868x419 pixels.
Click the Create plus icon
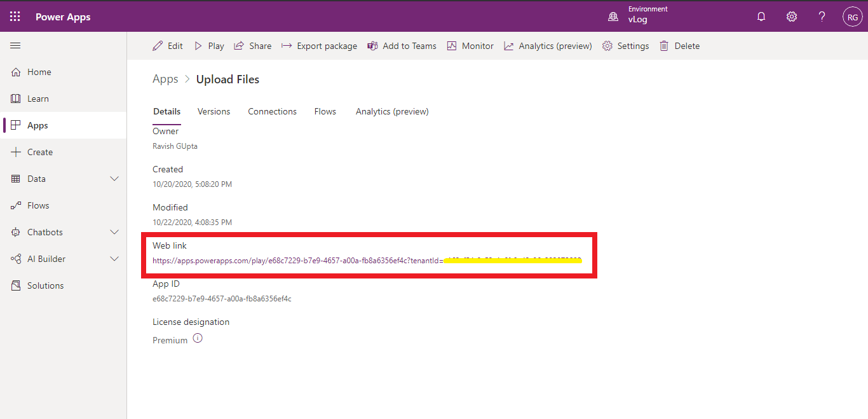tap(16, 153)
